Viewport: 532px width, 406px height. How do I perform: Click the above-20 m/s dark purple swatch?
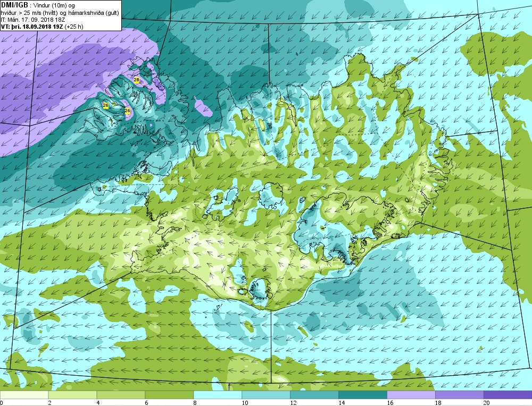click(x=508, y=395)
